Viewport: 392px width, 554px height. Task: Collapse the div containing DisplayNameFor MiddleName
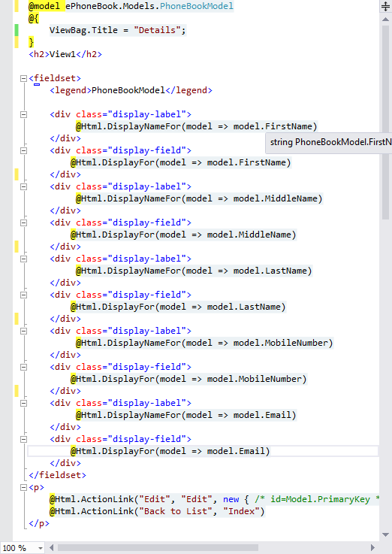click(x=23, y=186)
